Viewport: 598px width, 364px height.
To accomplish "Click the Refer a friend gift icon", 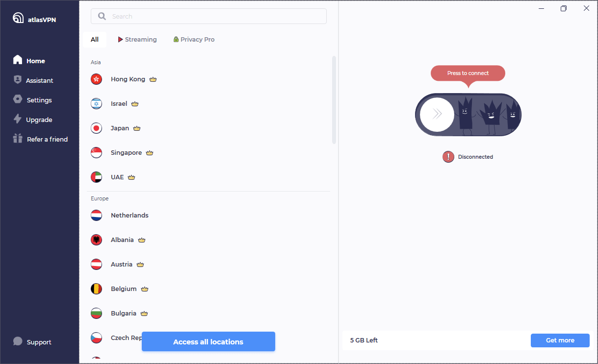I will (x=18, y=139).
